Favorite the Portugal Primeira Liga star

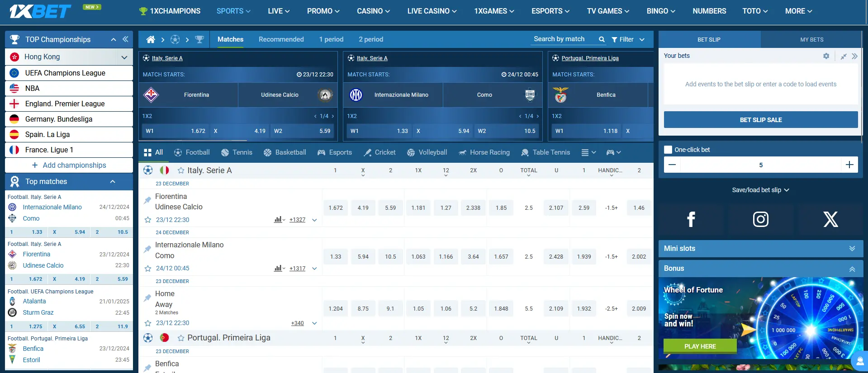(x=181, y=338)
